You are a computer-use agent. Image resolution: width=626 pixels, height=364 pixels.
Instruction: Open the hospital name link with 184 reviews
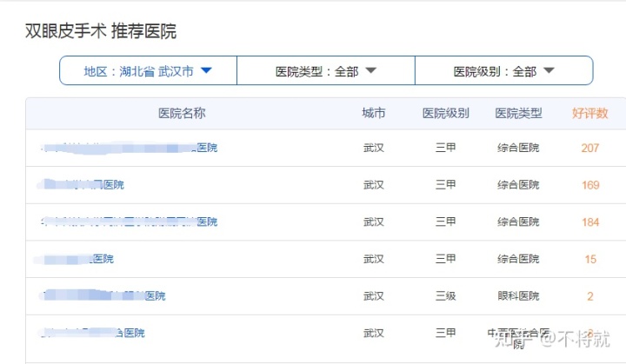(129, 222)
